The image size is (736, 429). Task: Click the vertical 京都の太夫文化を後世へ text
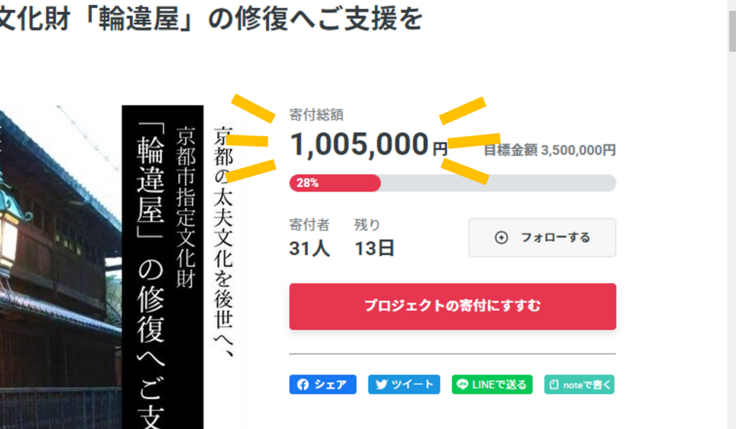(x=224, y=240)
